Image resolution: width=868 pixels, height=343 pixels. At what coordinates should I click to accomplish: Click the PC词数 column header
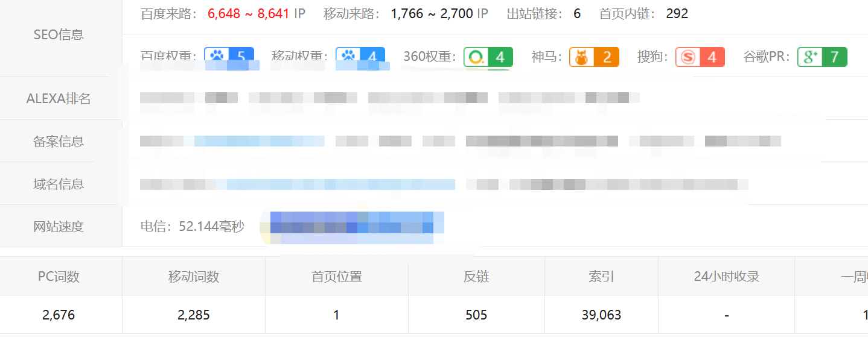point(59,277)
